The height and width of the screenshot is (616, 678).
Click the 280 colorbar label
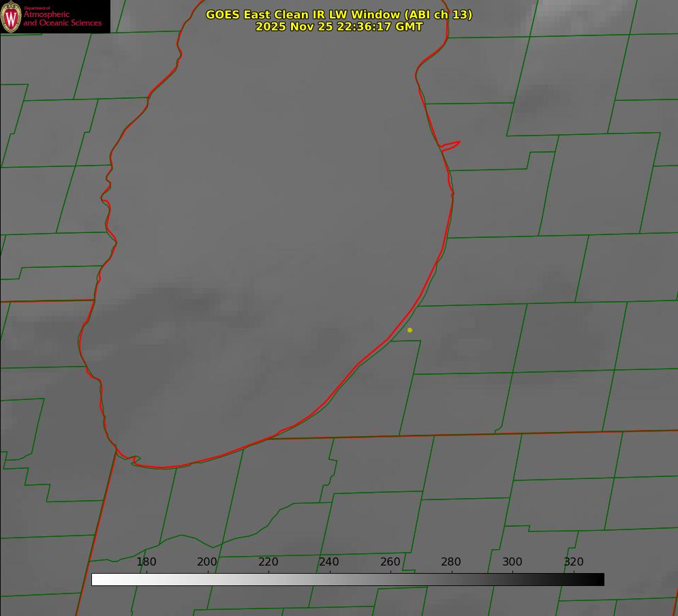click(451, 561)
